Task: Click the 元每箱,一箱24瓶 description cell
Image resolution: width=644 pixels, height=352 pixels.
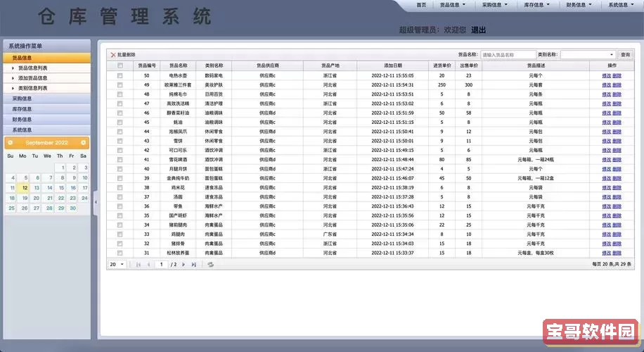Action: pyautogui.click(x=536, y=160)
